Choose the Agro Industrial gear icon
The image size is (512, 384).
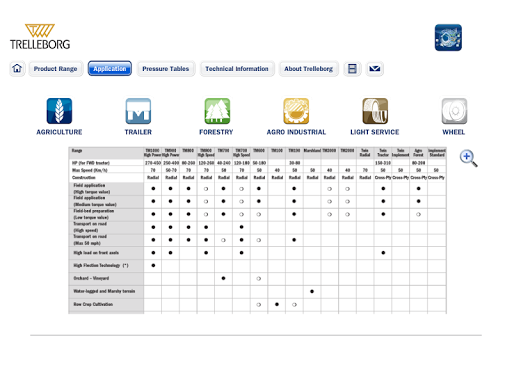pyautogui.click(x=296, y=111)
